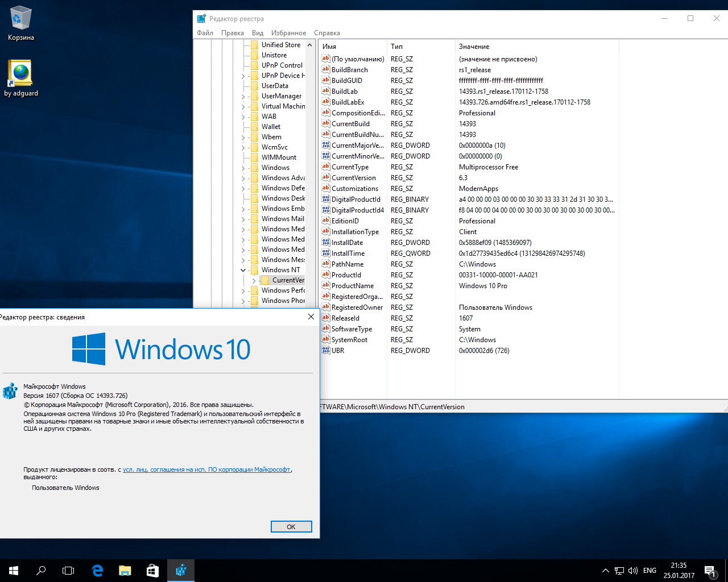728x582 pixels.
Task: Expand the Windows Phone tree node
Action: (x=243, y=301)
